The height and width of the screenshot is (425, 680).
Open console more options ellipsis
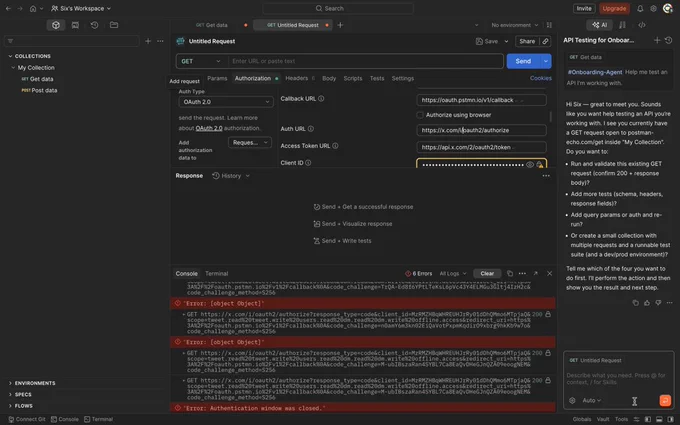(x=522, y=274)
